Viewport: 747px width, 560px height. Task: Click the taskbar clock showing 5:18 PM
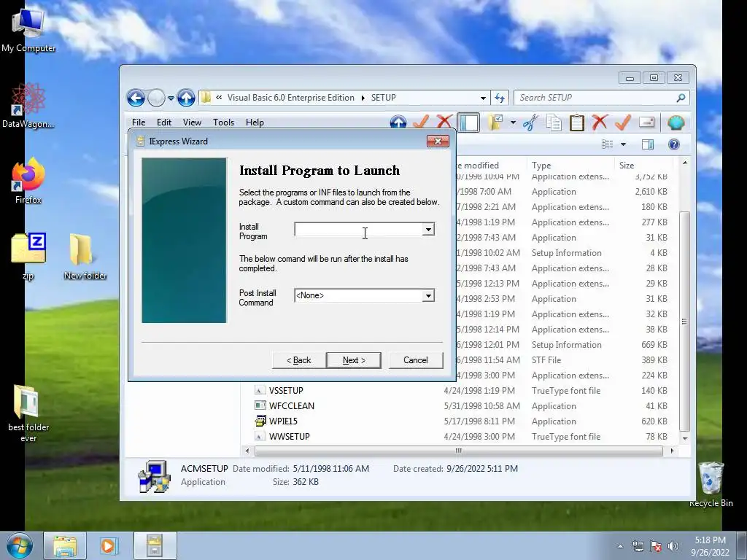click(x=710, y=546)
